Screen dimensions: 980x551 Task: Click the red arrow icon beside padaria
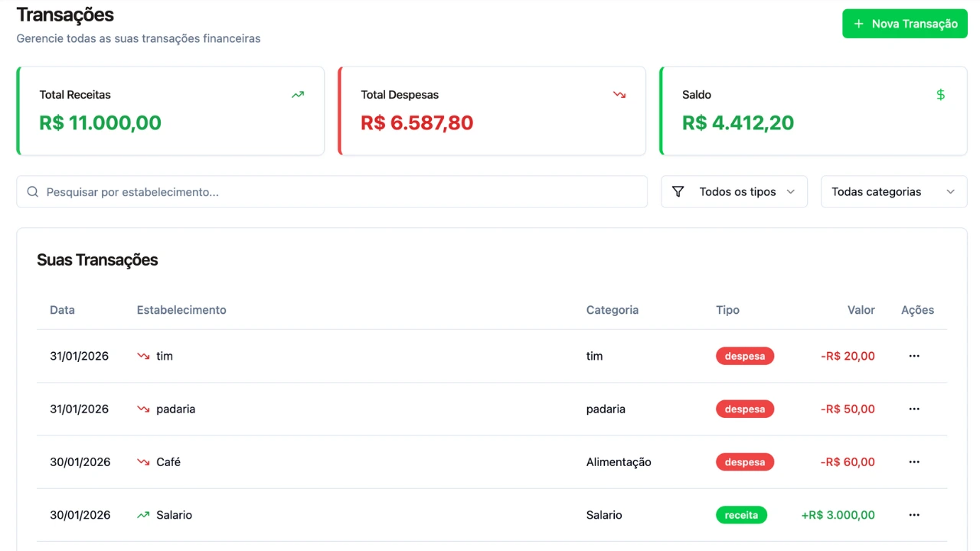[143, 409]
